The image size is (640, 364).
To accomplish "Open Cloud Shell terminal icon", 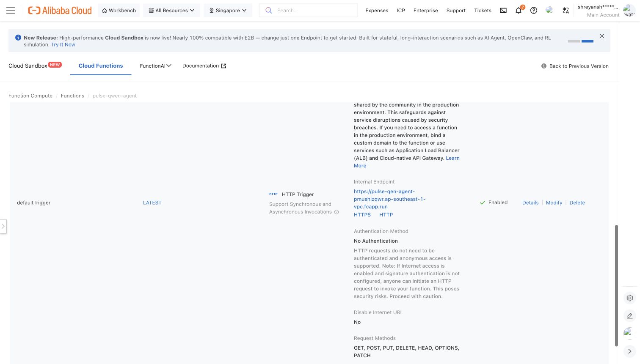I will 503,11.
